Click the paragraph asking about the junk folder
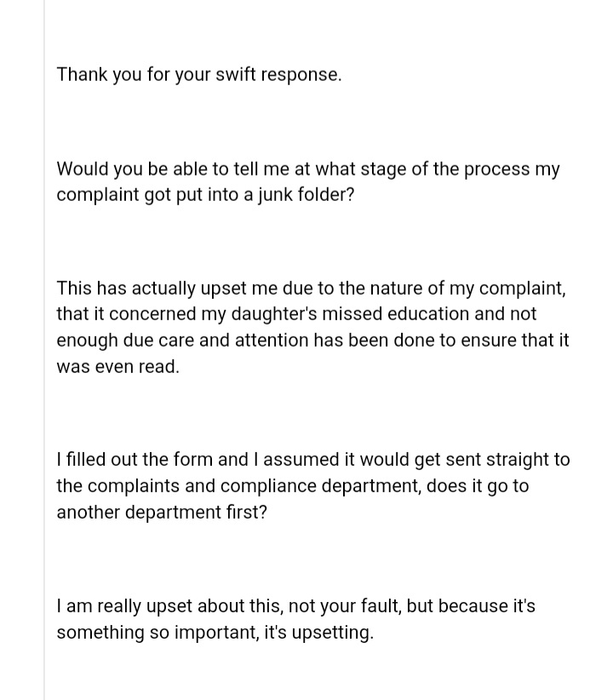Viewport: 613px width, 700px height. (307, 181)
